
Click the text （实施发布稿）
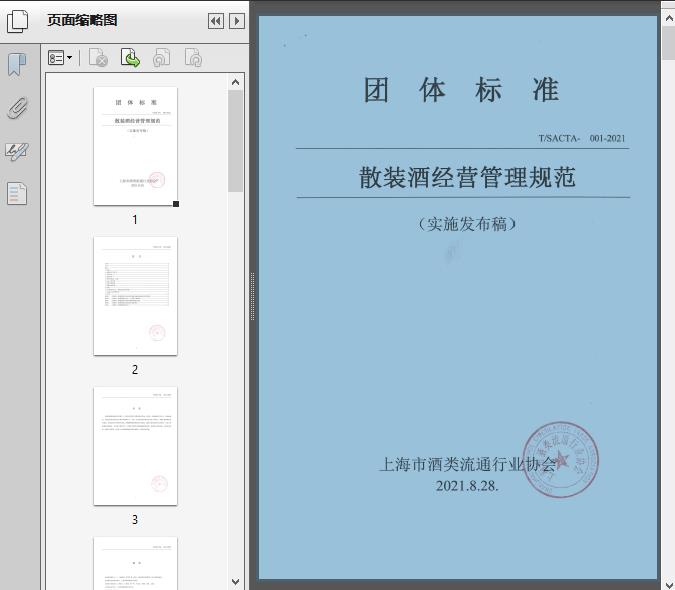[x=467, y=224]
